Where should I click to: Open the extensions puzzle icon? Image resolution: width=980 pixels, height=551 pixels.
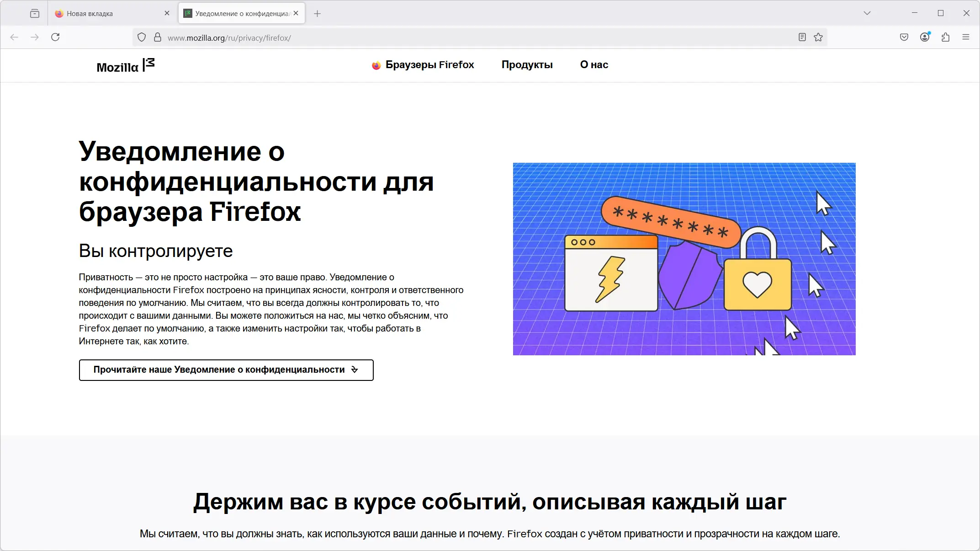tap(945, 37)
